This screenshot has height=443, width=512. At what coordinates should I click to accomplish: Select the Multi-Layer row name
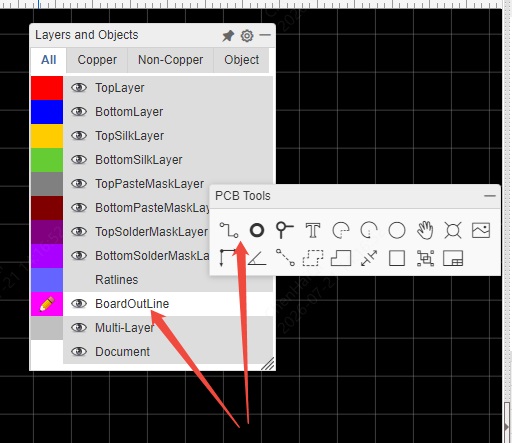[125, 328]
